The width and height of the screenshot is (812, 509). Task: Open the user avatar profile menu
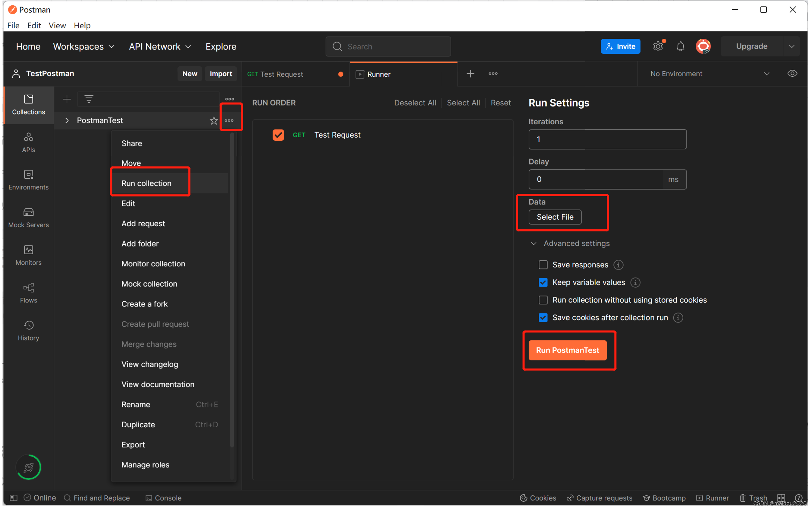point(703,46)
